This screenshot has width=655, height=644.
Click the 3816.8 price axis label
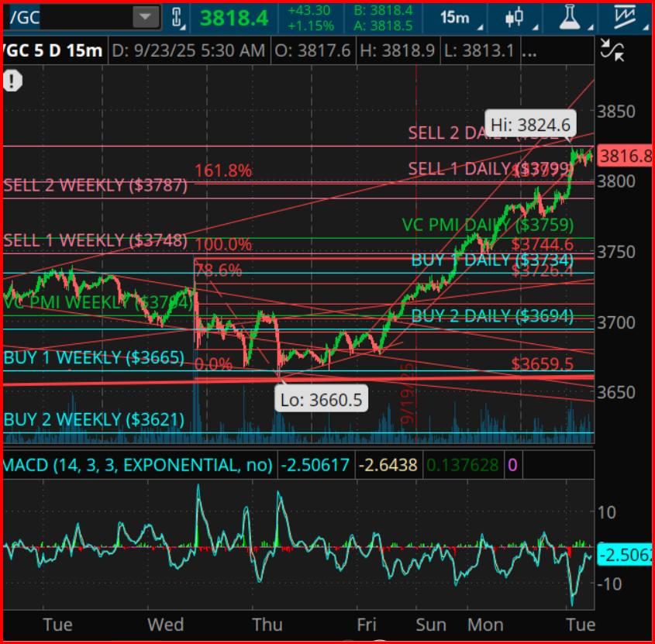coord(625,156)
